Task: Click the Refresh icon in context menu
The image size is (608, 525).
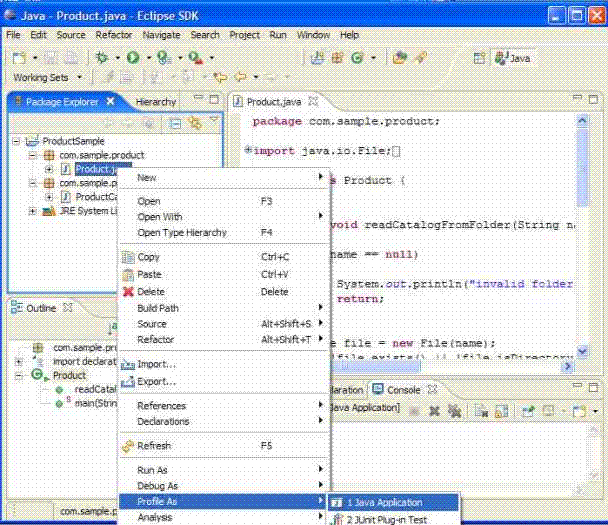Action: click(128, 446)
